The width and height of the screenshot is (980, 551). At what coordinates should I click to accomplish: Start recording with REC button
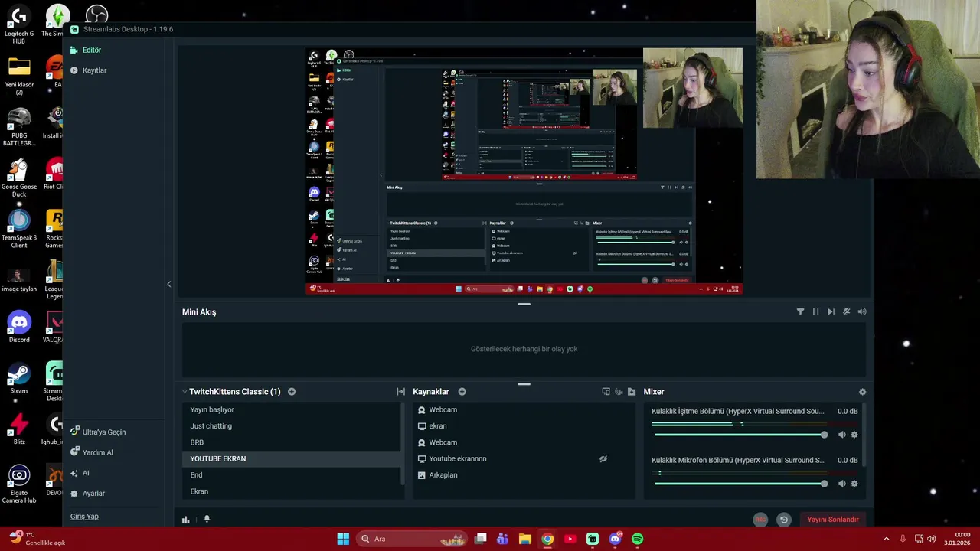point(760,520)
